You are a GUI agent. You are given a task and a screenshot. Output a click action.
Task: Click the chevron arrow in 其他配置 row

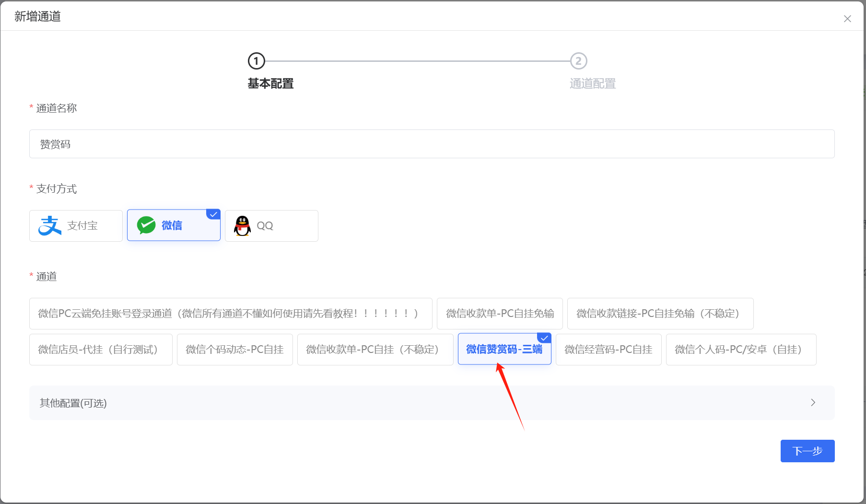coord(813,403)
